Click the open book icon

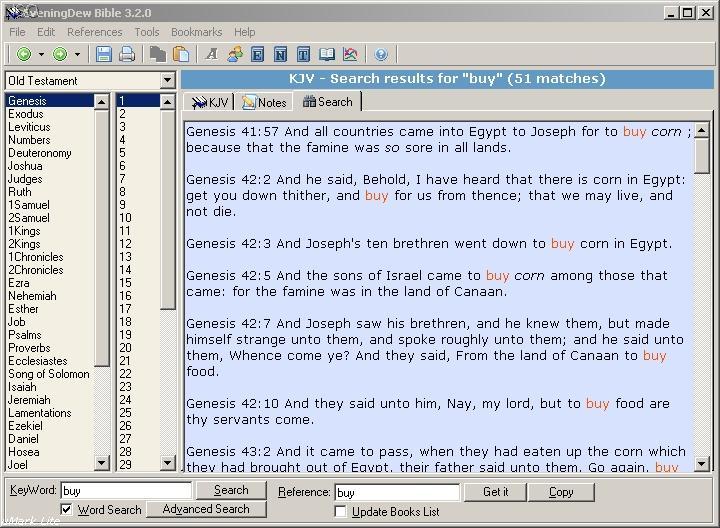pos(327,54)
